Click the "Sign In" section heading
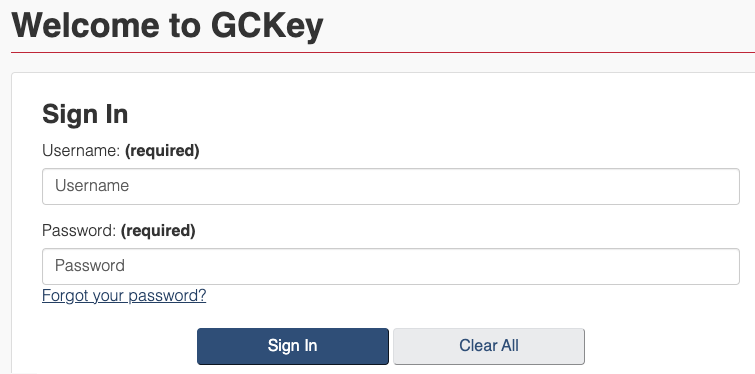The height and width of the screenshot is (374, 755). tap(85, 115)
